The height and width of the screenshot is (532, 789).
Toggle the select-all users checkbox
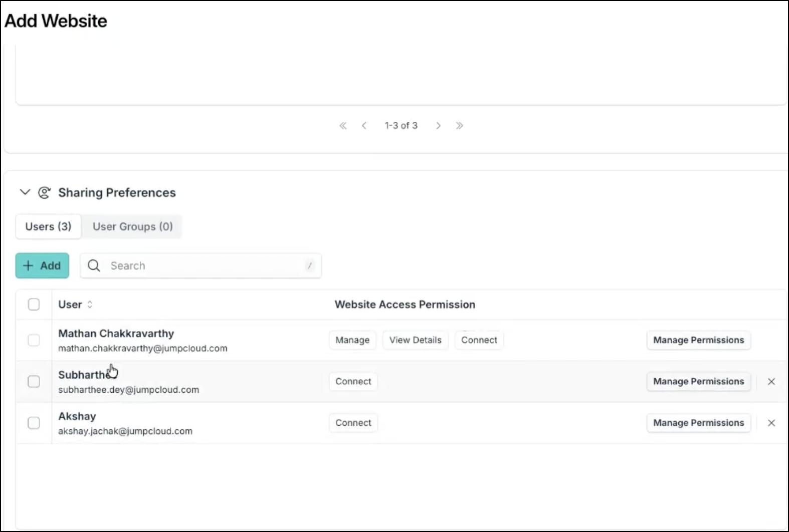34,305
